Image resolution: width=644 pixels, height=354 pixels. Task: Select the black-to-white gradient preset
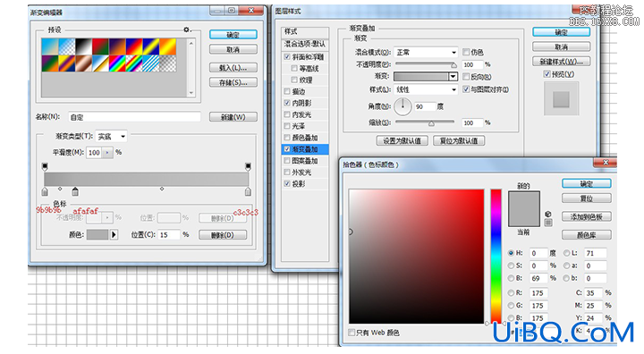(83, 46)
